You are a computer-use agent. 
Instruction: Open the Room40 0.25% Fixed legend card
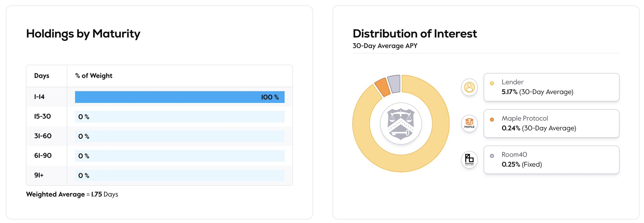pyautogui.click(x=551, y=160)
